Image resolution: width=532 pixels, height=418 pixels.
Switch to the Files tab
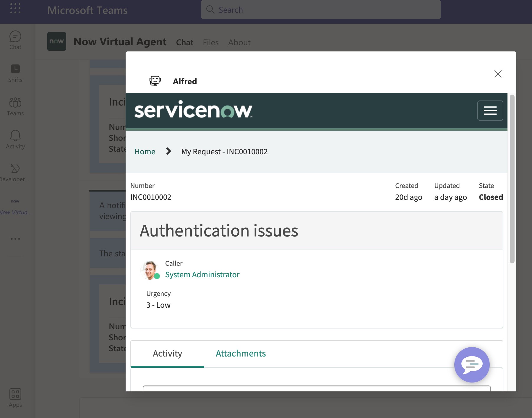pos(211,42)
